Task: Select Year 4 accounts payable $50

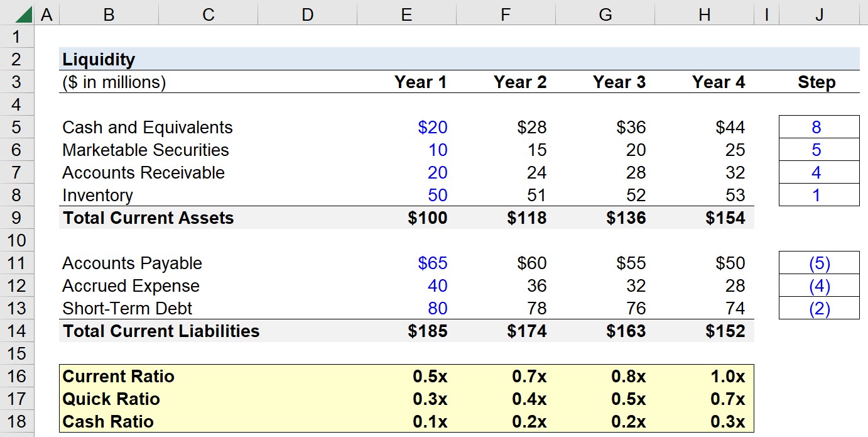Action: tap(730, 263)
